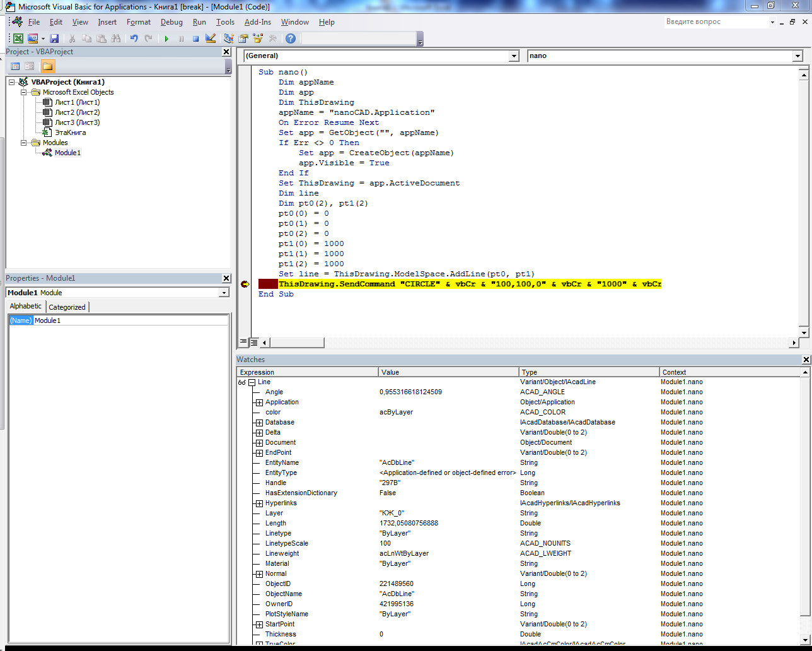The image size is (812, 651).
Task: Open the Debug menu
Action: tap(171, 22)
